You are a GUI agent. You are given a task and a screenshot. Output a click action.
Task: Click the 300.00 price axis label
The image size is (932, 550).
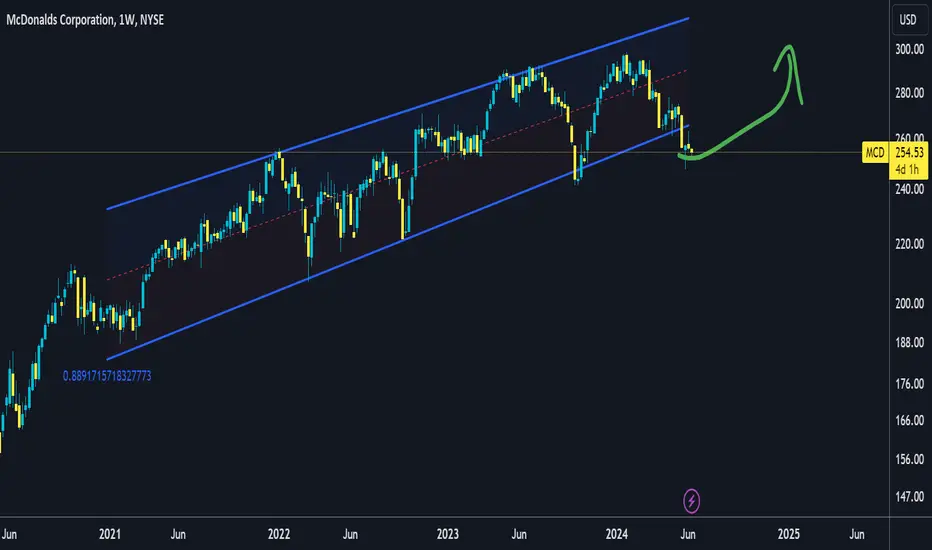[909, 49]
